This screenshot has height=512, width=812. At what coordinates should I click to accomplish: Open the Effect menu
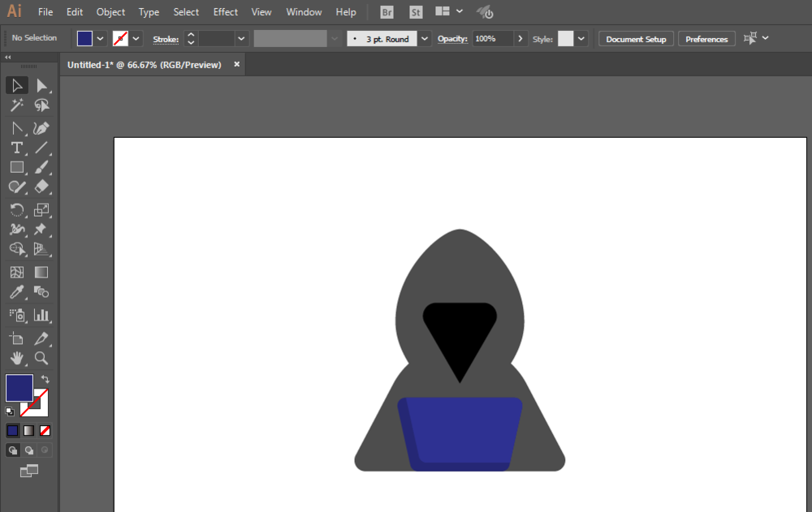pyautogui.click(x=226, y=12)
